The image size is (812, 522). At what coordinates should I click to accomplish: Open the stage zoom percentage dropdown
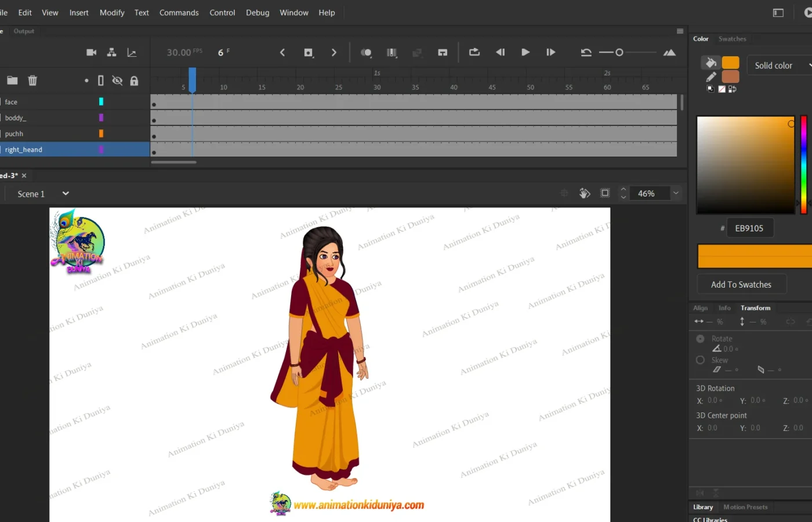coord(676,193)
